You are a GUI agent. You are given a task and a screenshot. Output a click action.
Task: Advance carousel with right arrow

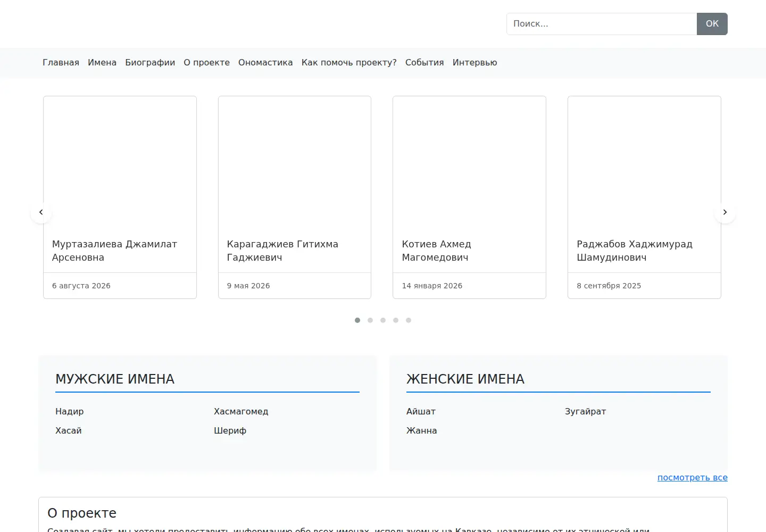click(x=725, y=212)
